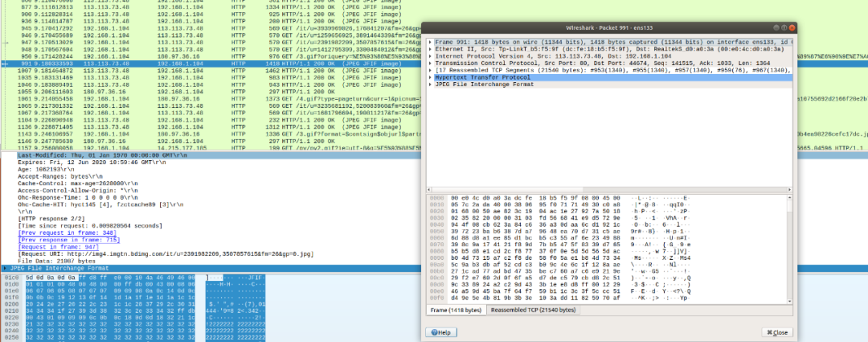Select packet 1143 in the packet list
This screenshot has height=342, width=868.
pyautogui.click(x=211, y=134)
